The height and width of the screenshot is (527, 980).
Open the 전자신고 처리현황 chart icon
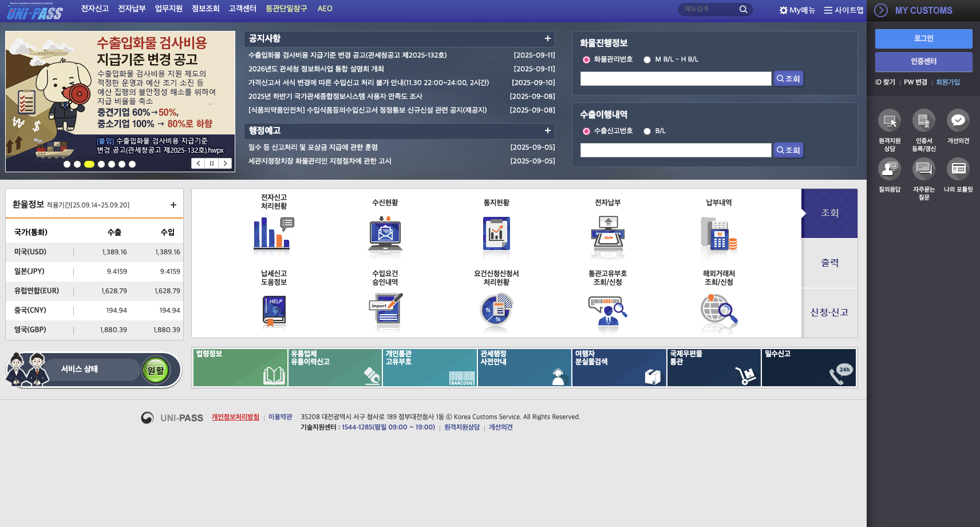274,235
